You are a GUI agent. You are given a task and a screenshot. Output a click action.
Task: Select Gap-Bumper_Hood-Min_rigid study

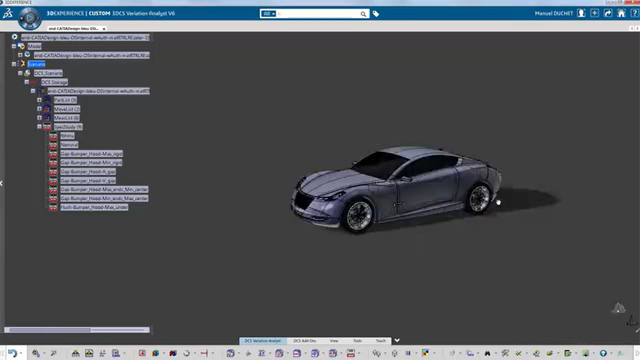tap(91, 163)
